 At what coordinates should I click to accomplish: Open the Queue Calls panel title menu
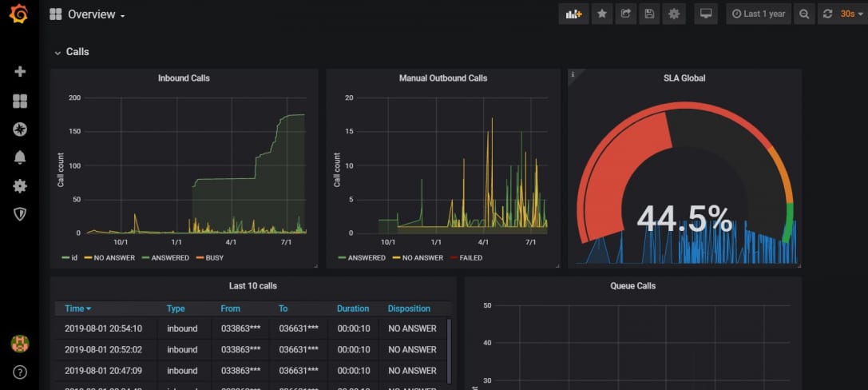point(632,286)
